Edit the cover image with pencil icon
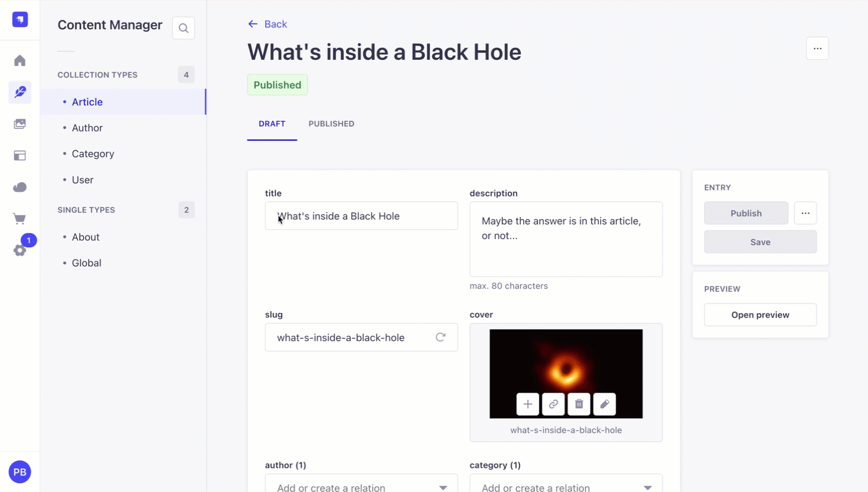The image size is (868, 492). point(605,404)
